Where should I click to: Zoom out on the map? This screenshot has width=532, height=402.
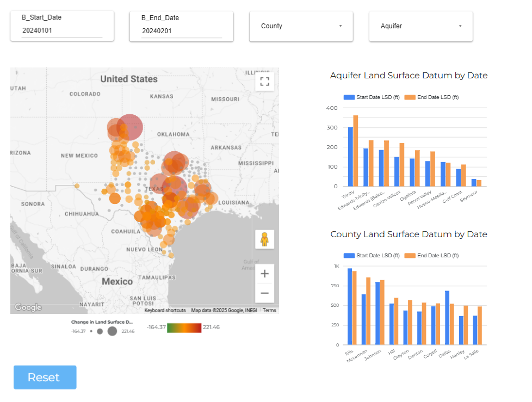click(265, 293)
